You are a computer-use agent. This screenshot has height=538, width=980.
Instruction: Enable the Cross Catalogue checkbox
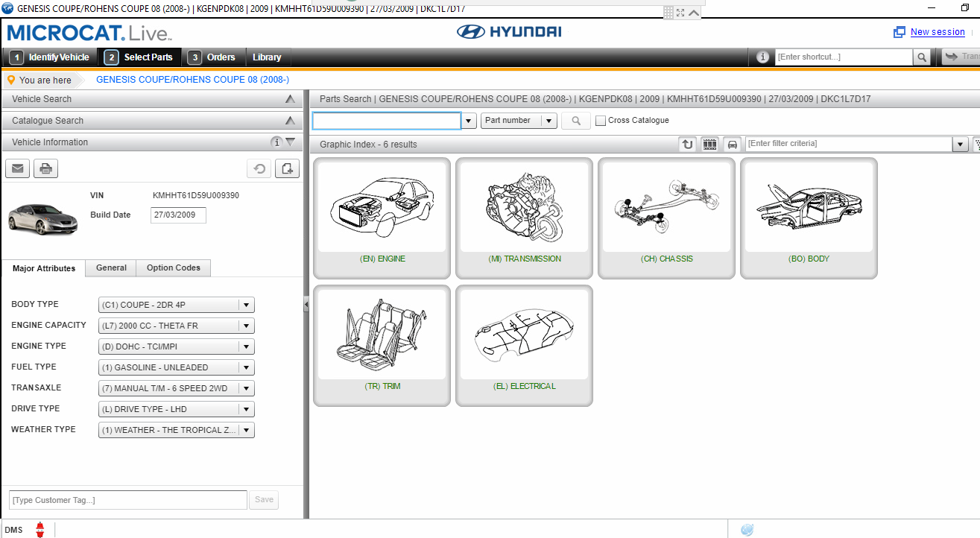coord(601,121)
